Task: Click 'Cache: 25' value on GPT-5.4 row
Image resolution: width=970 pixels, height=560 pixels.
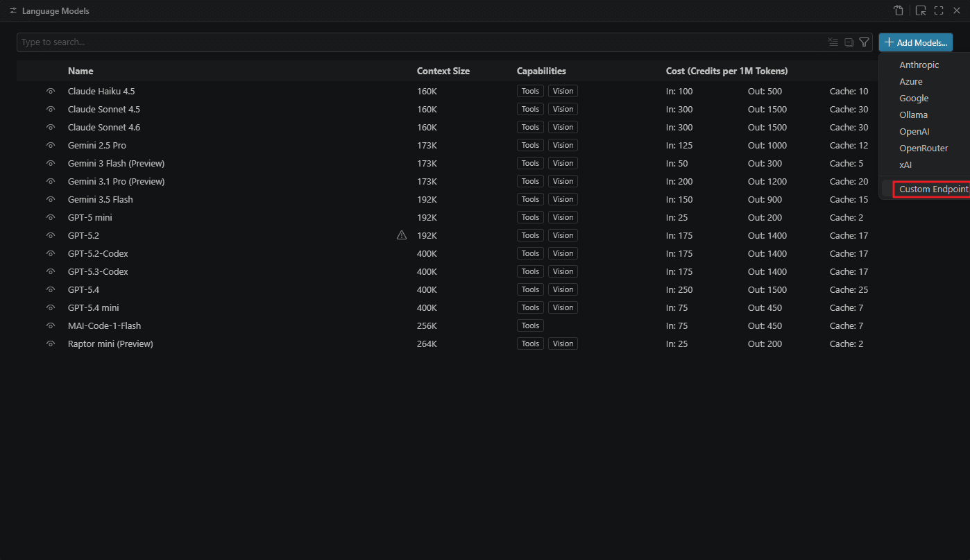Action: 849,289
